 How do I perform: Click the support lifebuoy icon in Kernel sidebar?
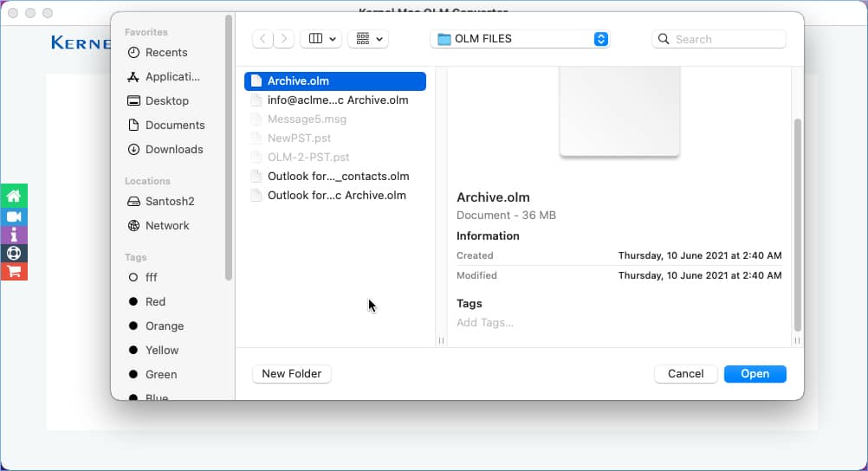(x=14, y=253)
